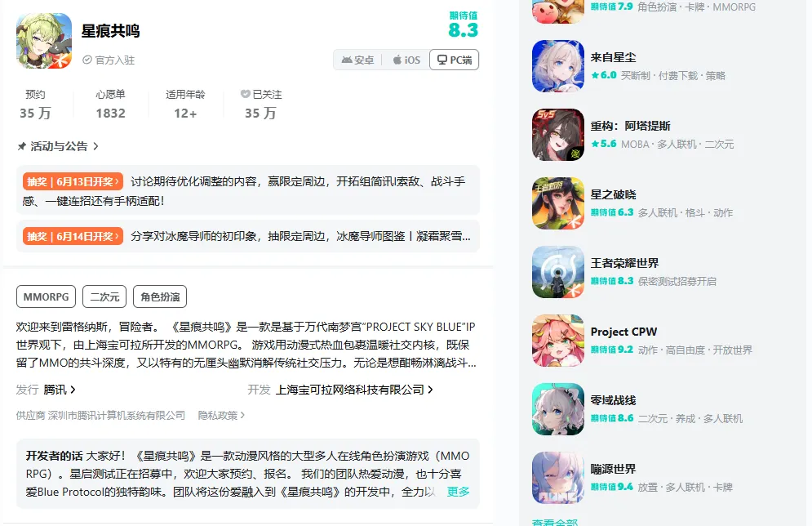Click the 角色扮演 tag
This screenshot has width=812, height=526.
160,297
